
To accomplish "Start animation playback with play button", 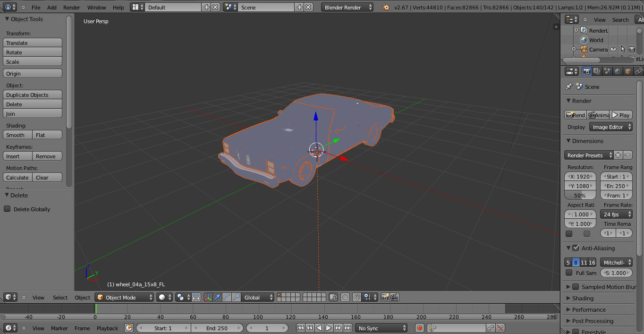I will [x=329, y=328].
